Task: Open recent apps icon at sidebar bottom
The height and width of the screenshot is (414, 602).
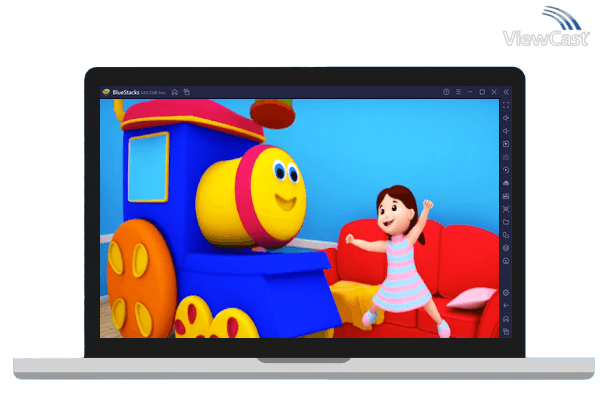Action: pos(506,332)
